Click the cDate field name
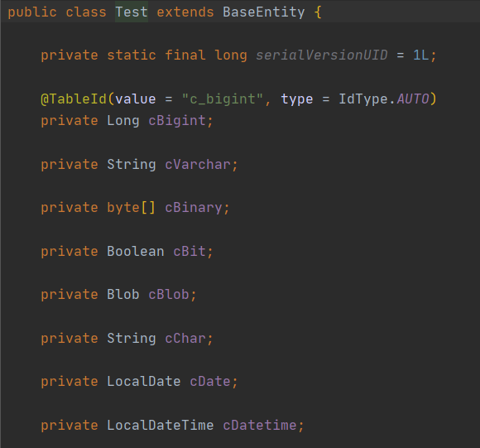 coord(210,382)
